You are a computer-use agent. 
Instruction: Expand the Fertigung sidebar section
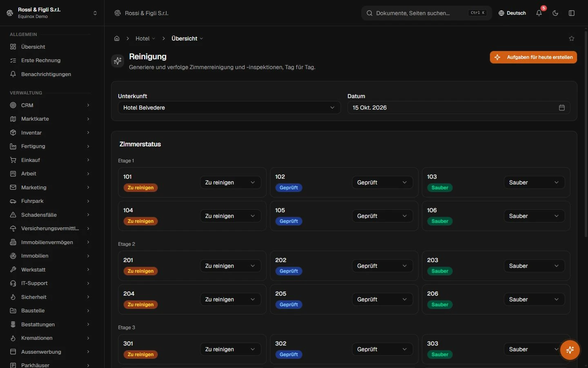click(51, 146)
